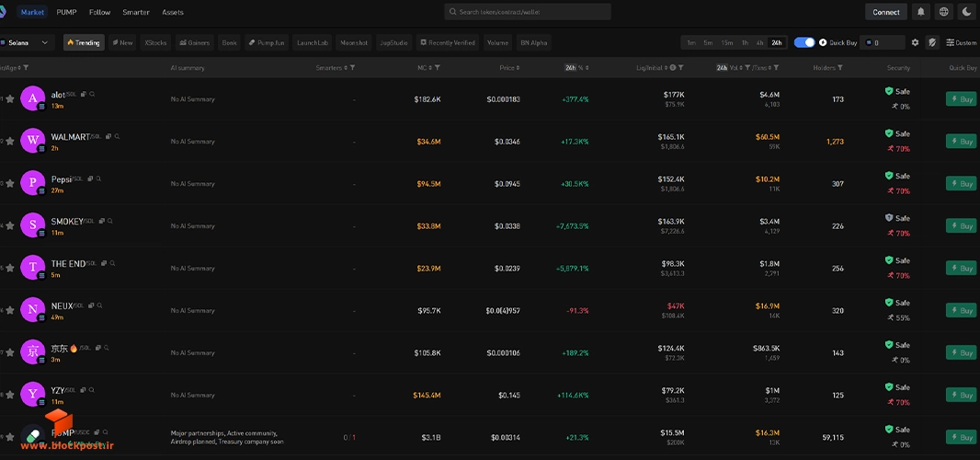Switch to dark mode moon icon
Image resolution: width=980 pixels, height=460 pixels.
[x=967, y=11]
